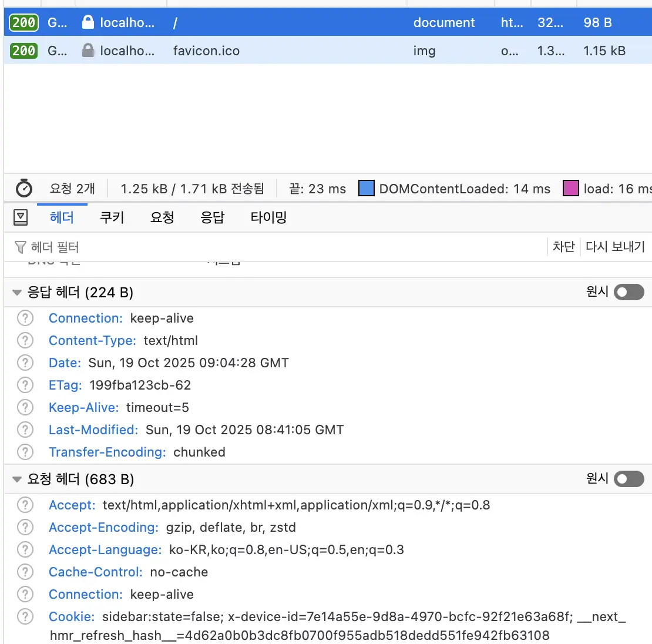652x644 pixels.
Task: Click help icon beside Accept-Encoding header
Action: 25,527
